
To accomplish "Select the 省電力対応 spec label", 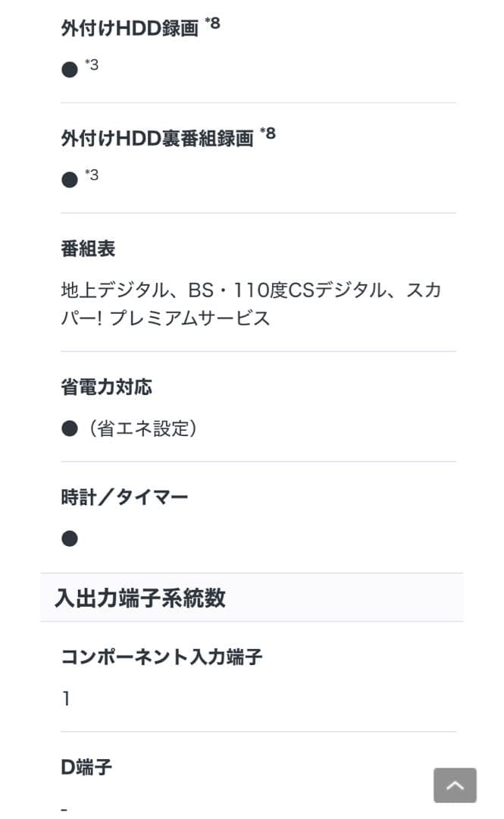I will 106,386.
